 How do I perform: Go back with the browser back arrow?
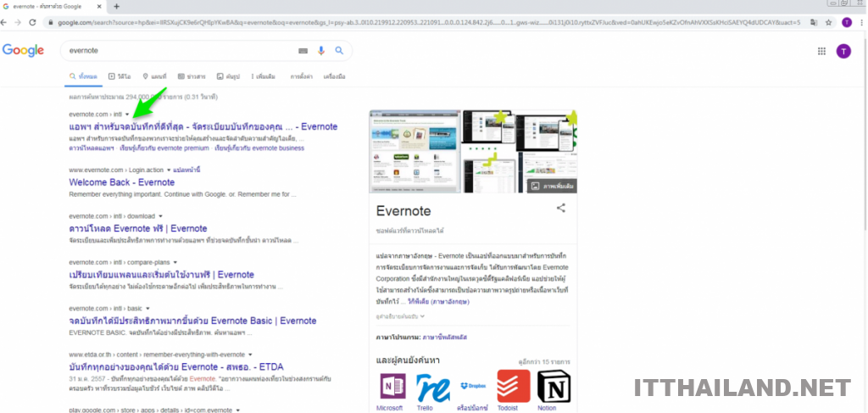[4, 23]
